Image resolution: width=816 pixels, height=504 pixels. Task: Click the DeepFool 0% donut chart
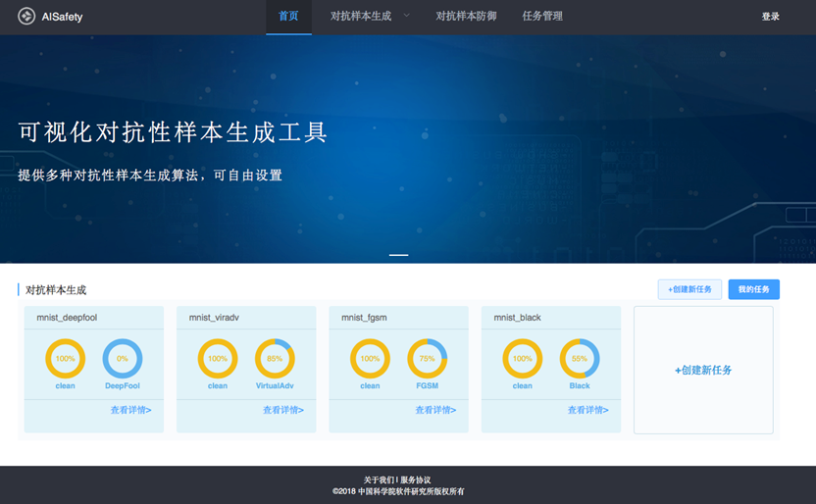(123, 359)
